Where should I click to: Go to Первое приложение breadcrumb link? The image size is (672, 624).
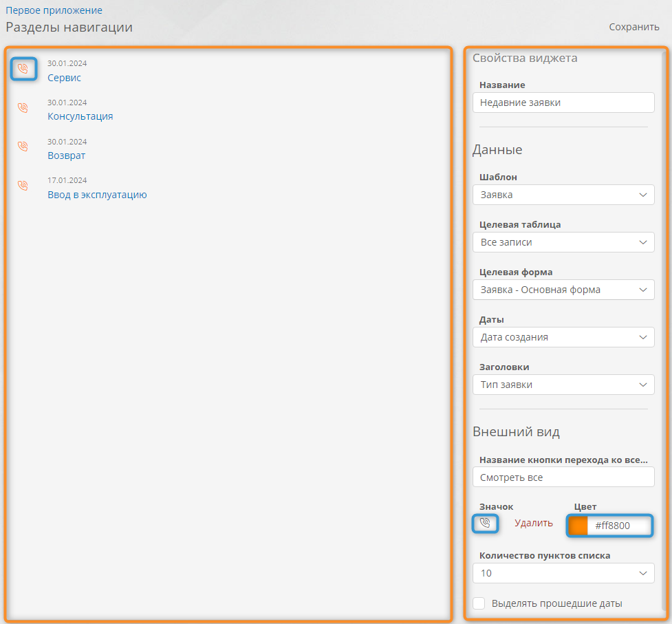click(54, 10)
